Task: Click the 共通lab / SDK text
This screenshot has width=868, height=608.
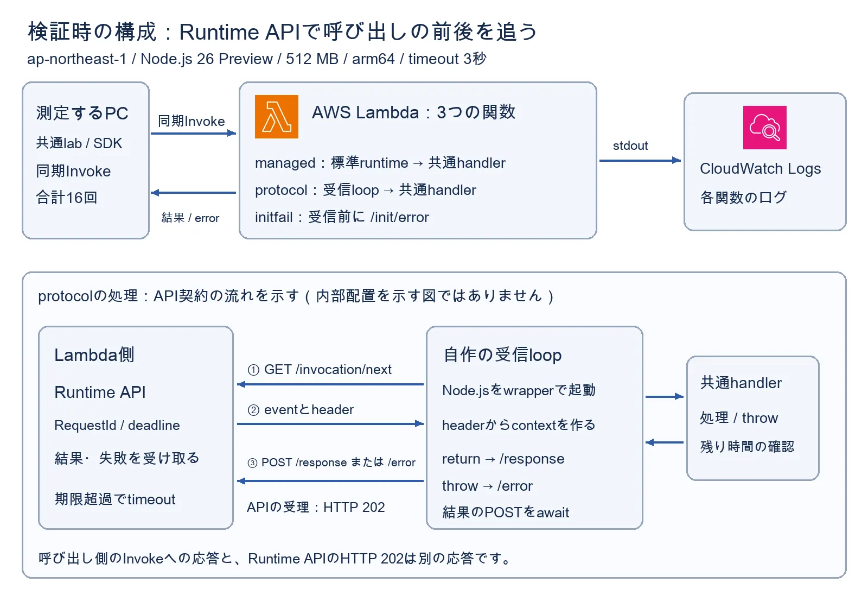Action: pyautogui.click(x=79, y=143)
